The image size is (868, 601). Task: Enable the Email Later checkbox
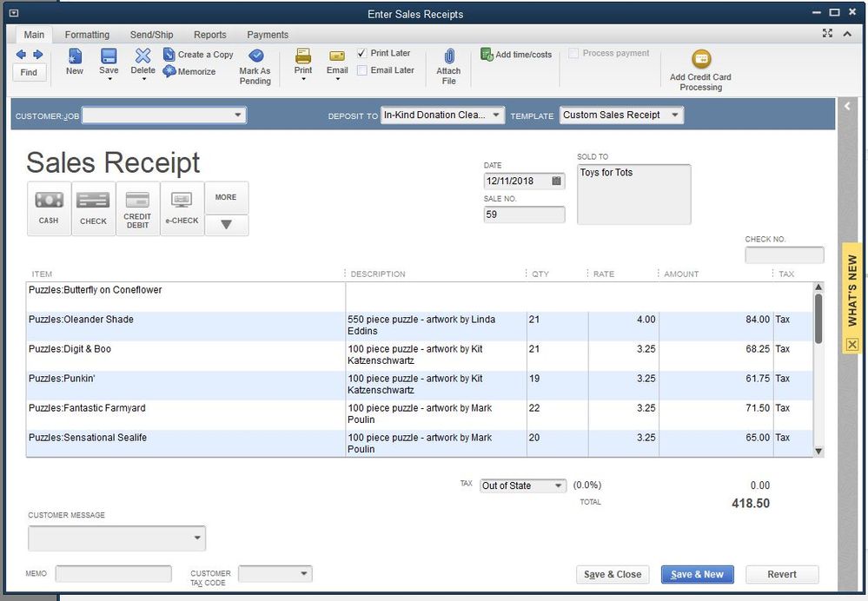[362, 70]
